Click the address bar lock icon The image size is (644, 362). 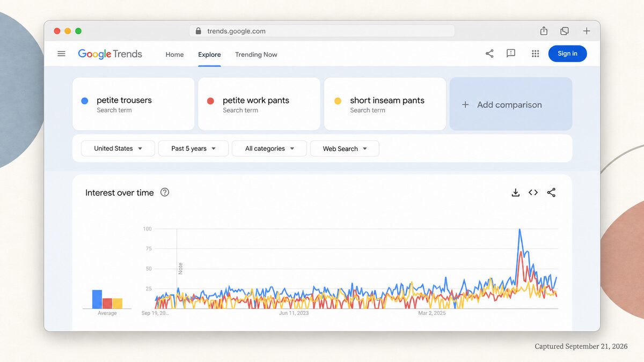click(198, 31)
